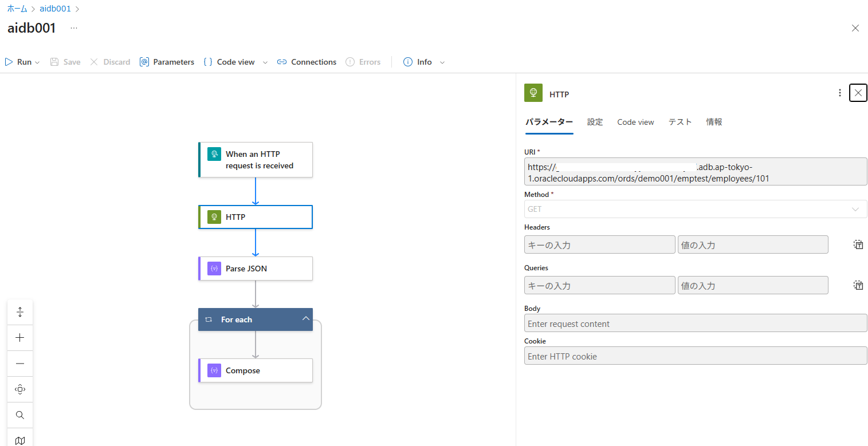Click Queries key input field
The width and height of the screenshot is (868, 446).
pos(600,285)
